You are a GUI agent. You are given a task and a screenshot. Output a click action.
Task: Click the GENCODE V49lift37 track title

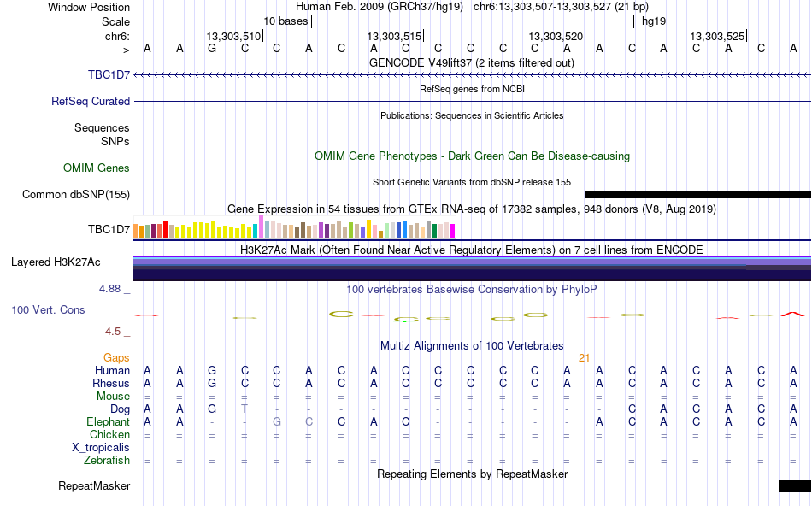[472, 62]
